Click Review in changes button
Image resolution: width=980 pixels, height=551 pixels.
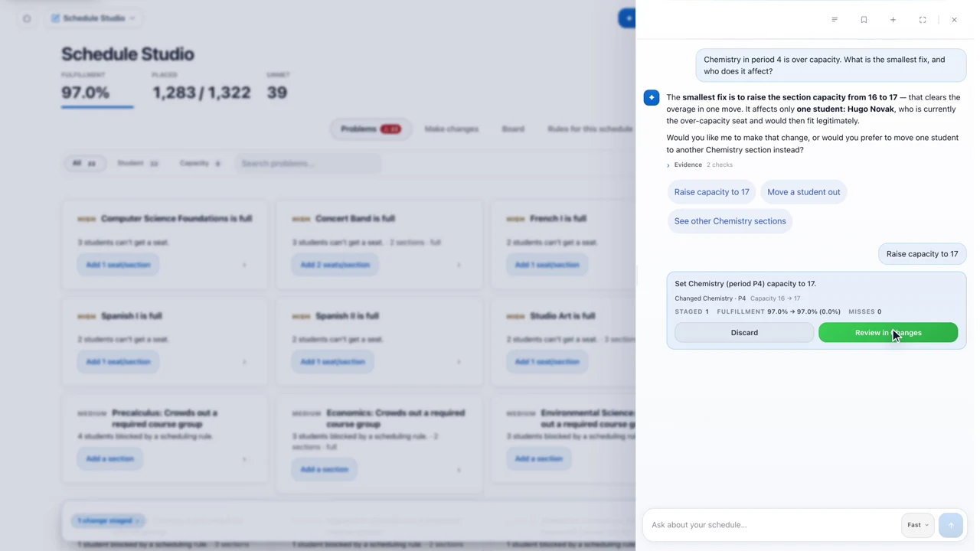tap(888, 333)
